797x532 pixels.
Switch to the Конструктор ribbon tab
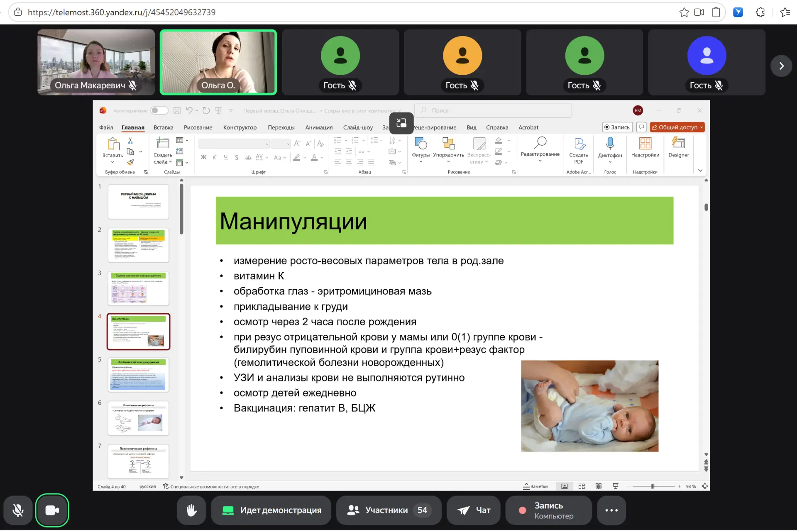pos(240,127)
